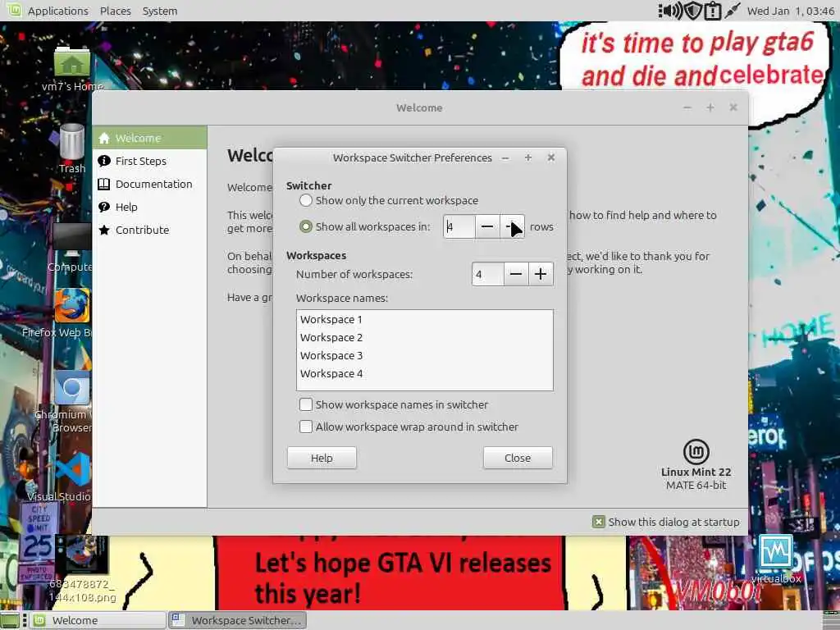Image resolution: width=840 pixels, height=630 pixels.
Task: Decrease rows with the minus button
Action: 487,226
